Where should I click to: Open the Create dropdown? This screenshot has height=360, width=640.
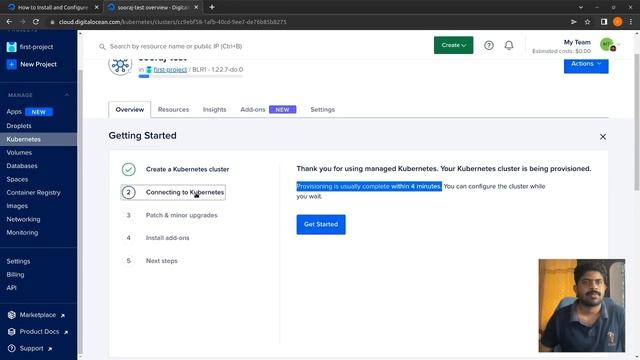(x=453, y=45)
